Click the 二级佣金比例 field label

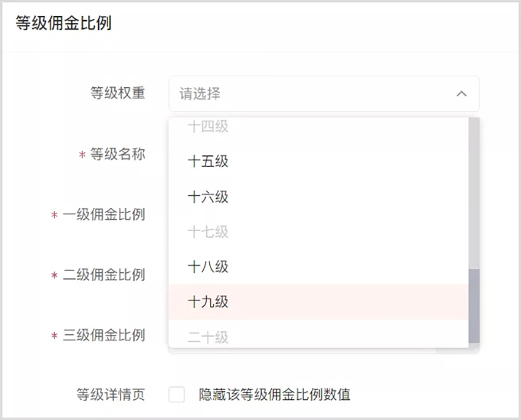[x=104, y=275]
